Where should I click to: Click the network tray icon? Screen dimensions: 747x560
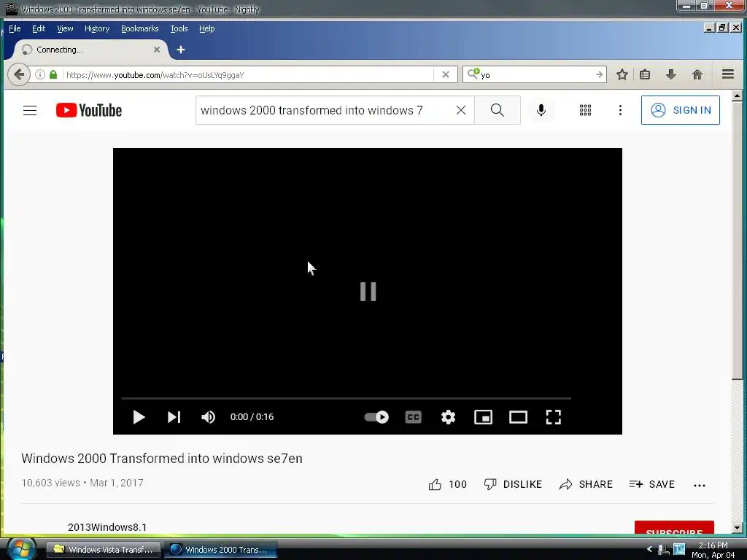[663, 550]
